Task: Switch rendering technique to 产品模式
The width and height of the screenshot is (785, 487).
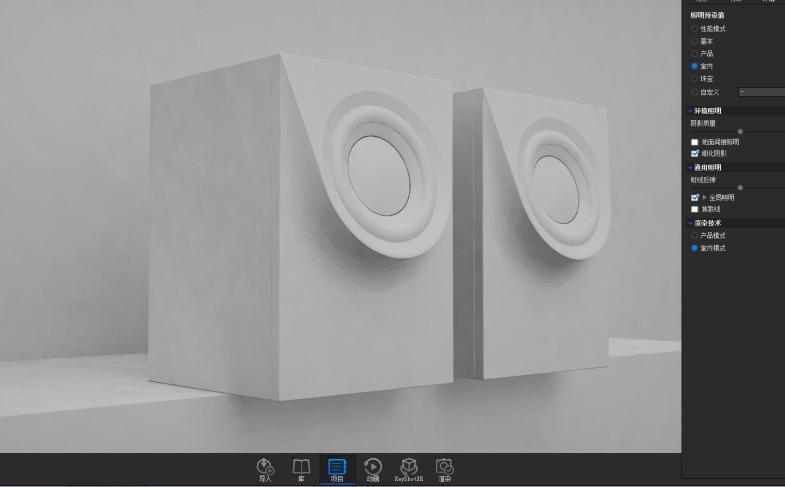Action: coord(694,235)
